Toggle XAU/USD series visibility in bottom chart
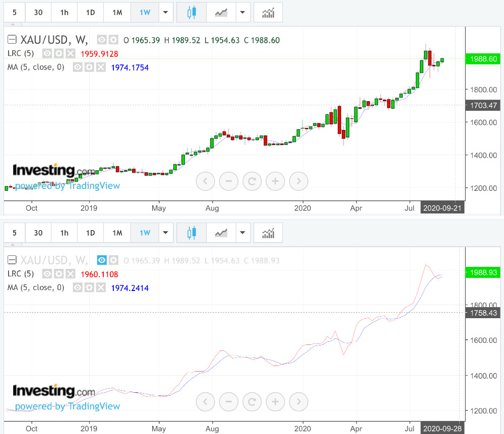The height and width of the screenshot is (434, 504). click(102, 260)
